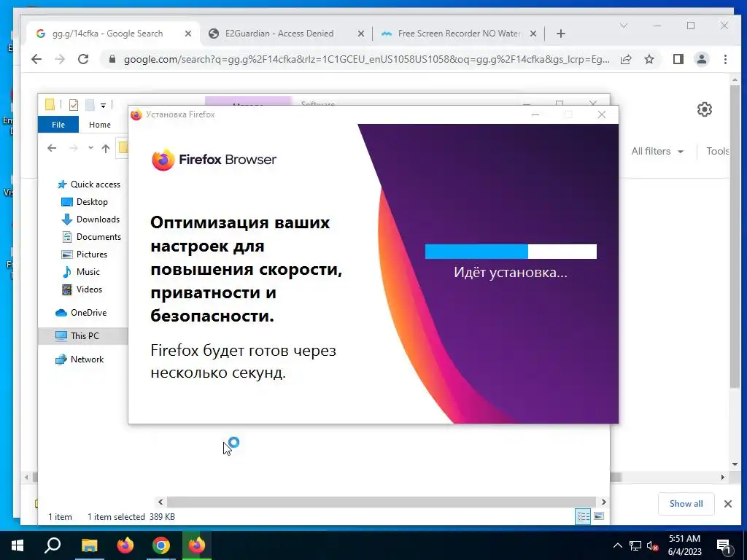This screenshot has height=560, width=747.
Task: Open network tray icon
Action: [635, 545]
